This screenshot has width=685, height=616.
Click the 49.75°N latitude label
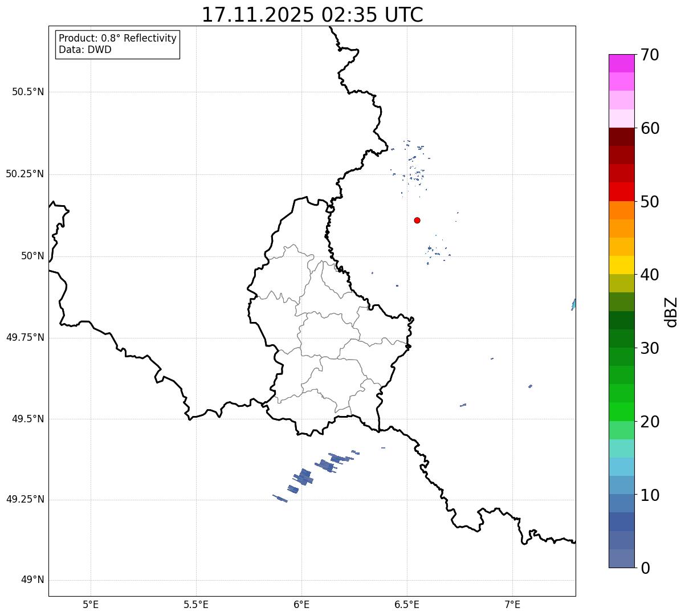coord(25,337)
